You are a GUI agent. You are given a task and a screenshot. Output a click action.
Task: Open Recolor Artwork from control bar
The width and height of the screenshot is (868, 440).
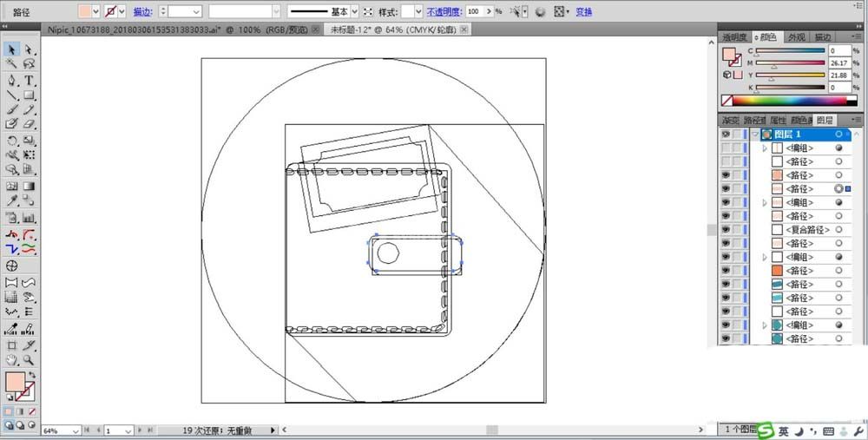(x=541, y=11)
